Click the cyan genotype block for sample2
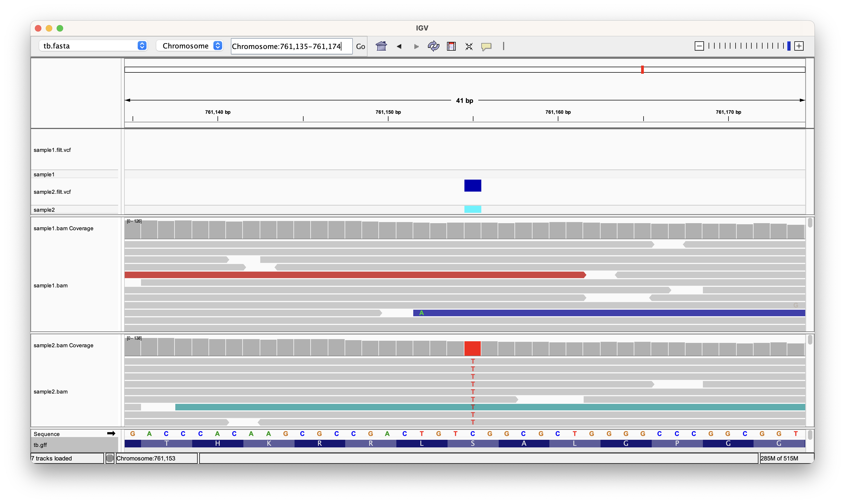The height and width of the screenshot is (504, 845). [472, 209]
